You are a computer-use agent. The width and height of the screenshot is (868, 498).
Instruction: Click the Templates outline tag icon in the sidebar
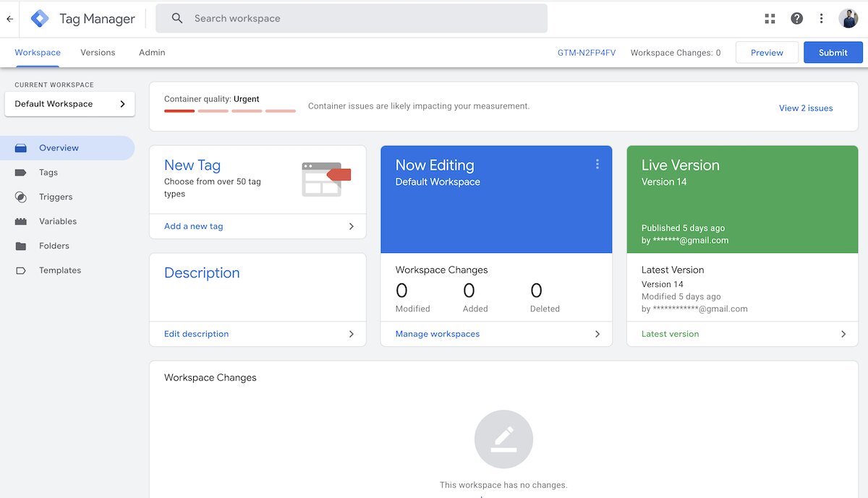point(21,271)
